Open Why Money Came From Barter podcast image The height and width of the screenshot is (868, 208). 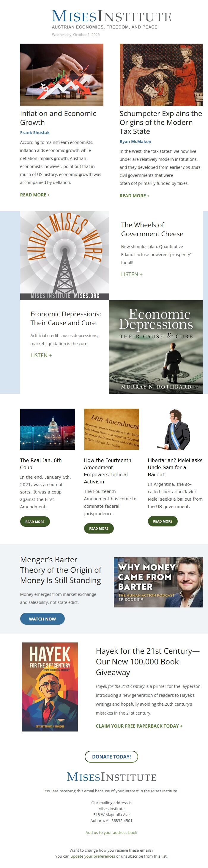point(158,582)
